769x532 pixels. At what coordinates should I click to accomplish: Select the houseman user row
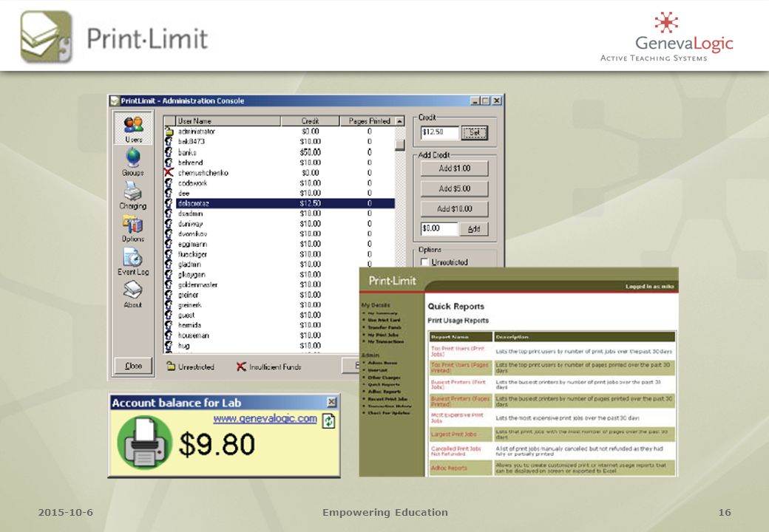pyautogui.click(x=262, y=335)
